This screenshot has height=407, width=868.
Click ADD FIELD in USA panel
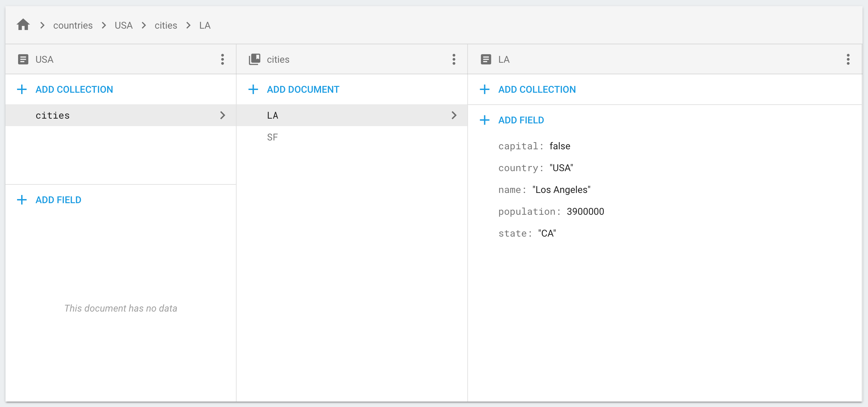click(58, 200)
